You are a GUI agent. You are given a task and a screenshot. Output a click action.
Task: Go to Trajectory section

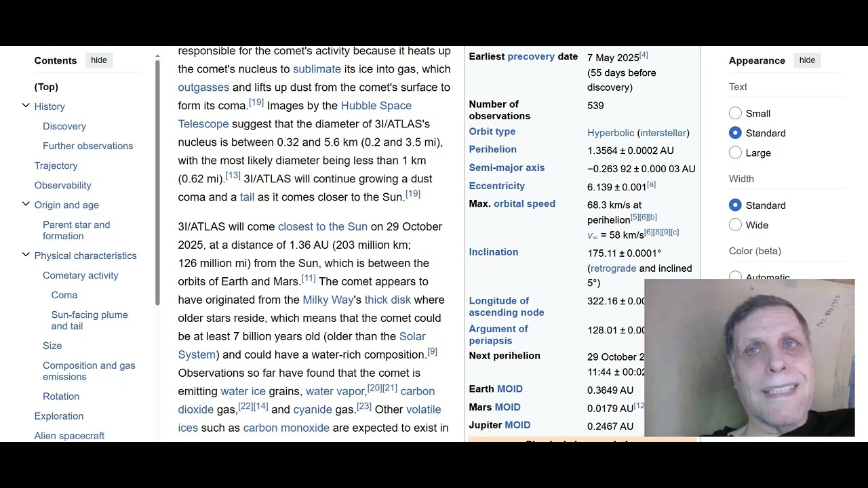56,165
